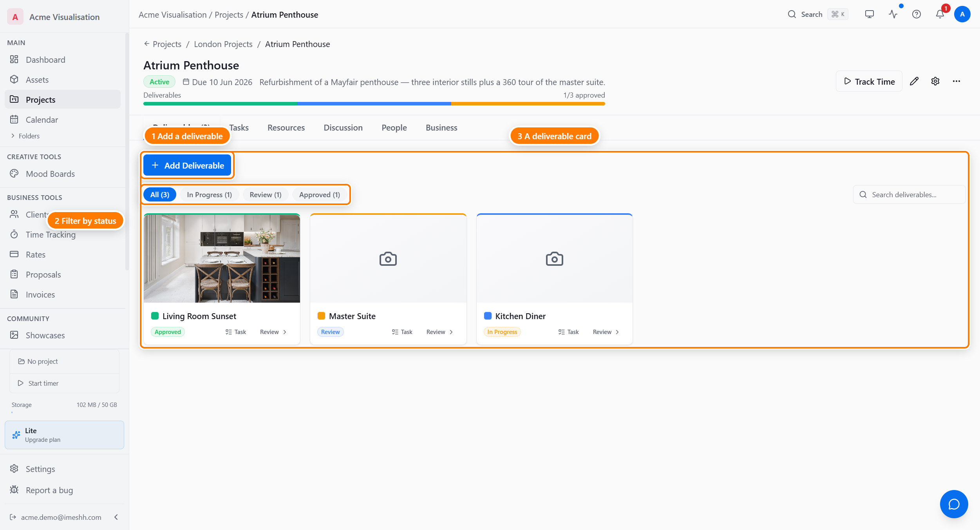Screen dimensions: 980x530
Task: Open Task on Living Room Sunset card
Action: [236, 332]
